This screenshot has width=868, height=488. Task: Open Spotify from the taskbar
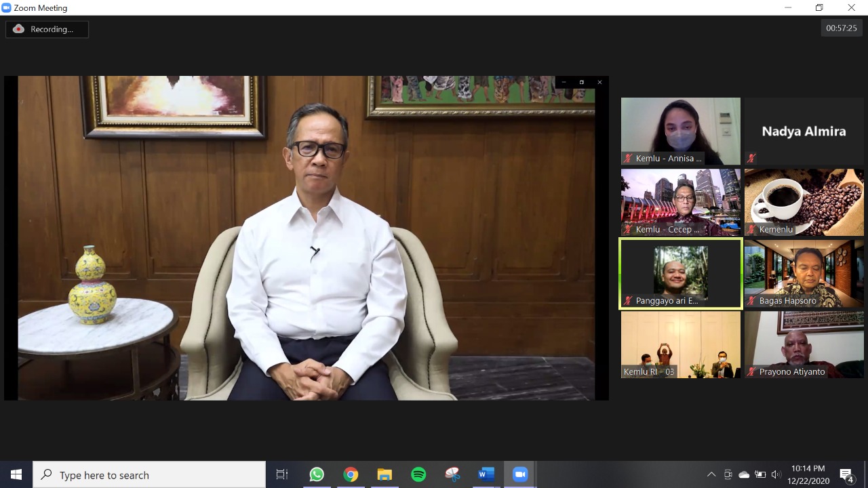[418, 474]
